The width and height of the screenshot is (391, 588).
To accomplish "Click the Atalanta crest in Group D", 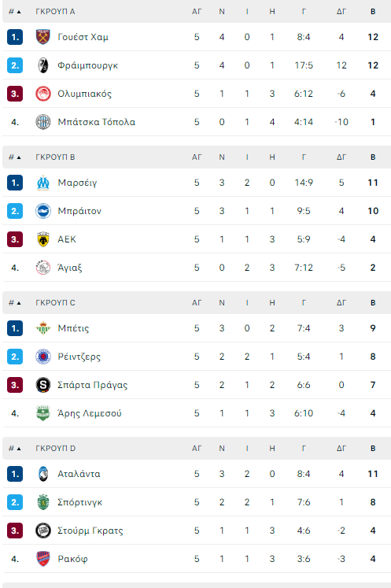I will [x=43, y=474].
